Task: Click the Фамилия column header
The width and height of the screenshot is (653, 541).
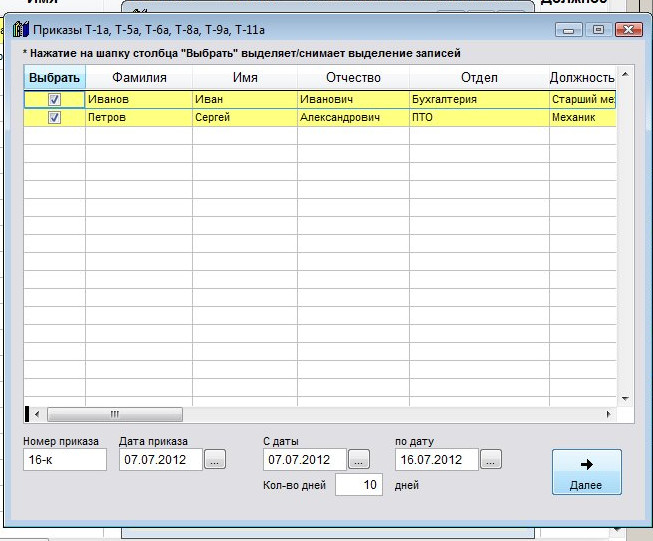Action: pos(139,78)
